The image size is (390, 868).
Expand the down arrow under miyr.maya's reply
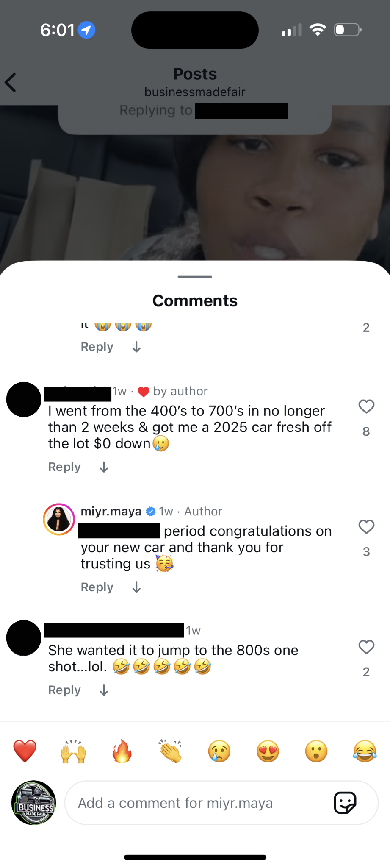136,587
